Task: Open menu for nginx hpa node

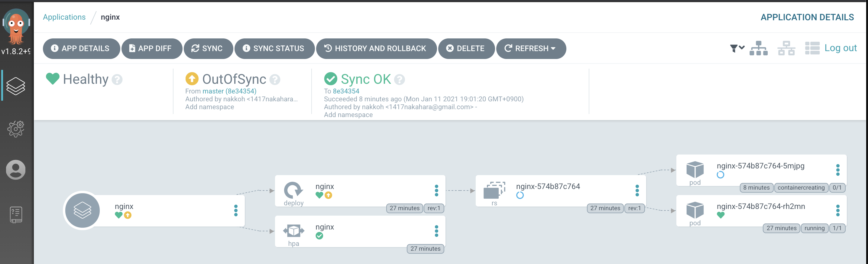Action: tap(436, 231)
